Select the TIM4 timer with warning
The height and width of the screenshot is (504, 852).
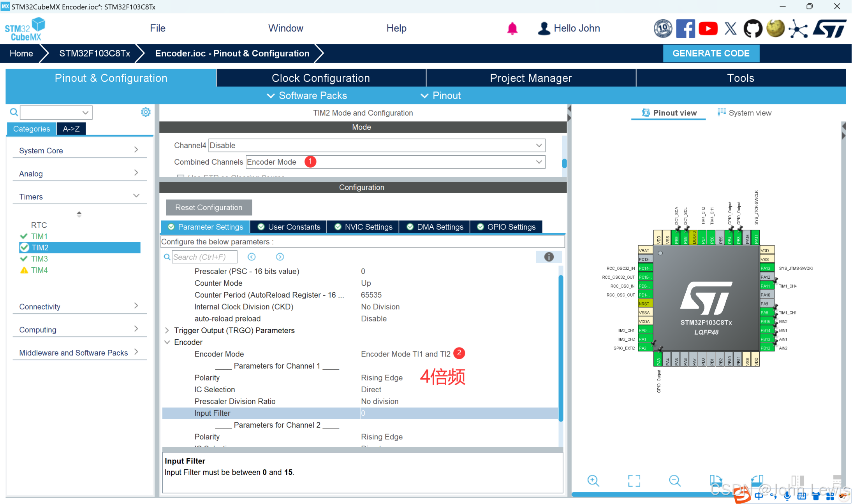(x=39, y=270)
